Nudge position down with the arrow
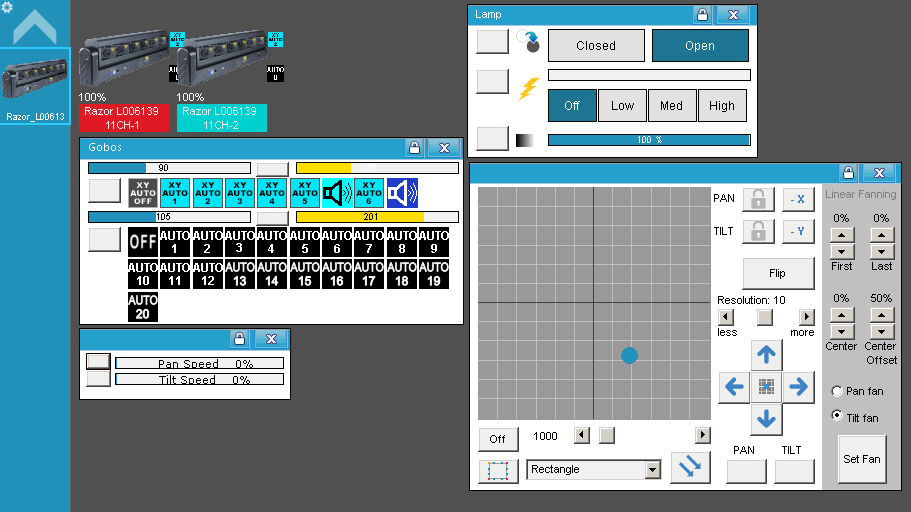Image resolution: width=911 pixels, height=512 pixels. [766, 419]
